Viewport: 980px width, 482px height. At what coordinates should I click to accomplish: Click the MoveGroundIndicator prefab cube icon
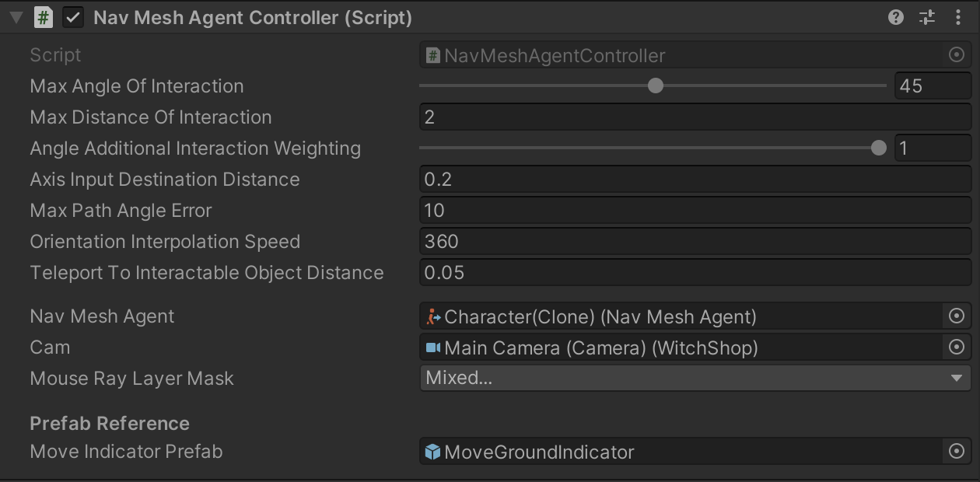click(433, 452)
